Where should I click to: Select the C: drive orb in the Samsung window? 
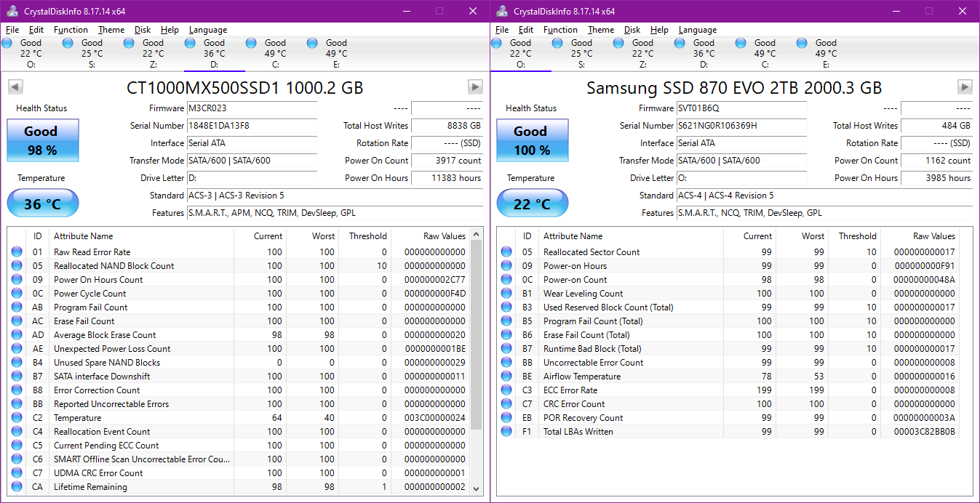[741, 44]
